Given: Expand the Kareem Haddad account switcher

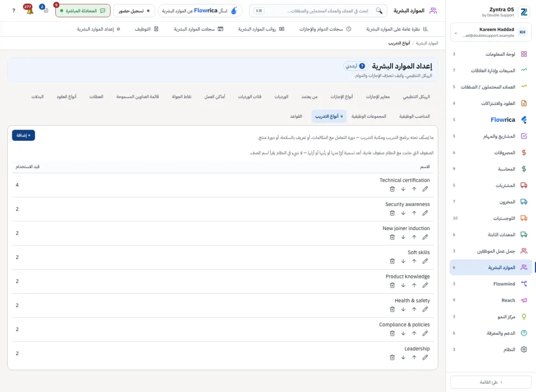Looking at the screenshot, I should [490, 32].
